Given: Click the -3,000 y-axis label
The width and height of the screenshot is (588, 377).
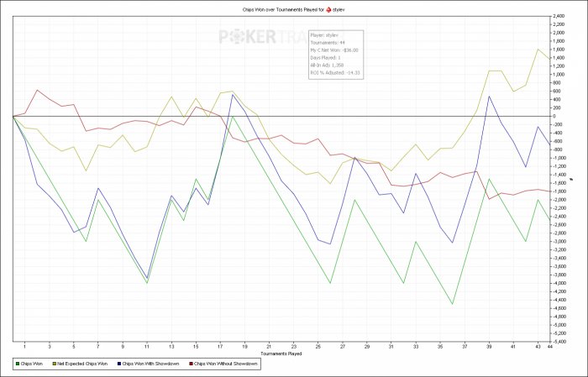Looking at the screenshot, I should click(559, 242).
